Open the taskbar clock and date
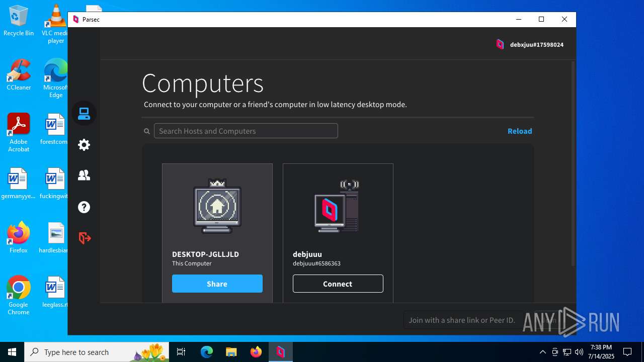The image size is (644, 362). [602, 352]
